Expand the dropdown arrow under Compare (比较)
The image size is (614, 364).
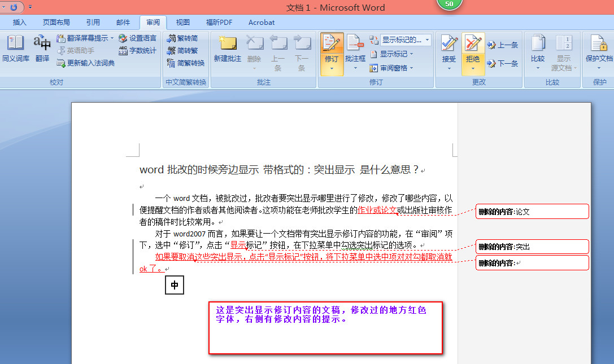pyautogui.click(x=538, y=68)
